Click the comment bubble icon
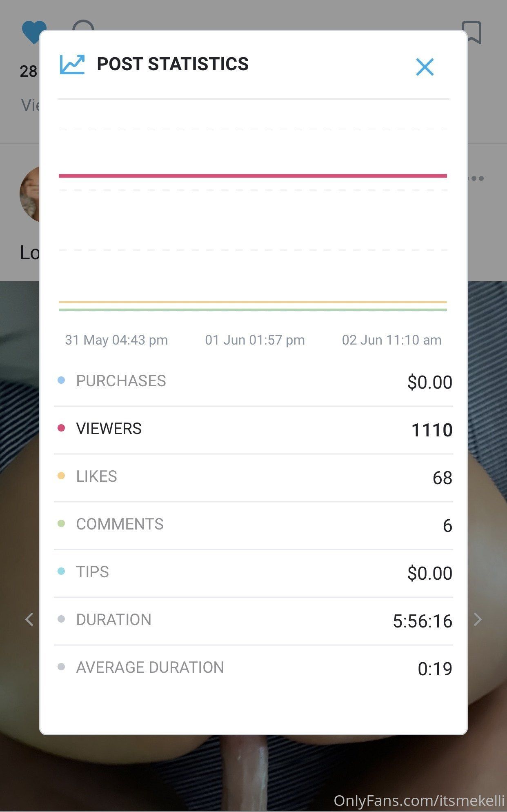This screenshot has height=812, width=507. (x=83, y=25)
